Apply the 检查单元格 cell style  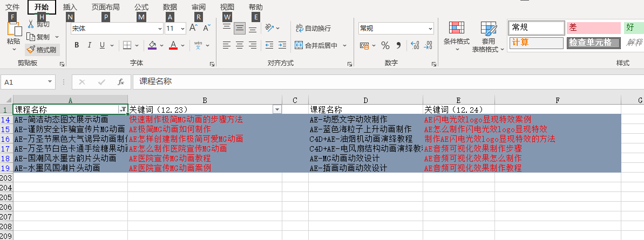coord(593,43)
